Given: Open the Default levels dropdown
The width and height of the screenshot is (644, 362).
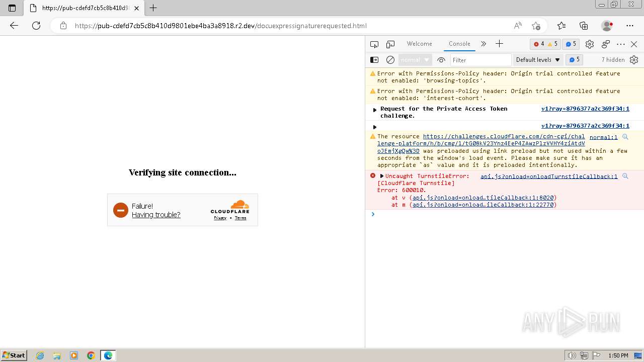Looking at the screenshot, I should tap(538, 60).
